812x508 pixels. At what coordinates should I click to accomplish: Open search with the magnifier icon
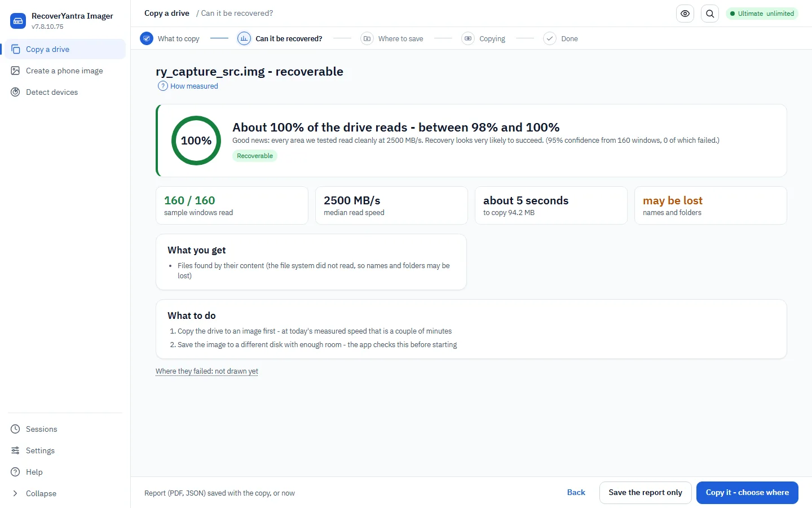point(710,14)
